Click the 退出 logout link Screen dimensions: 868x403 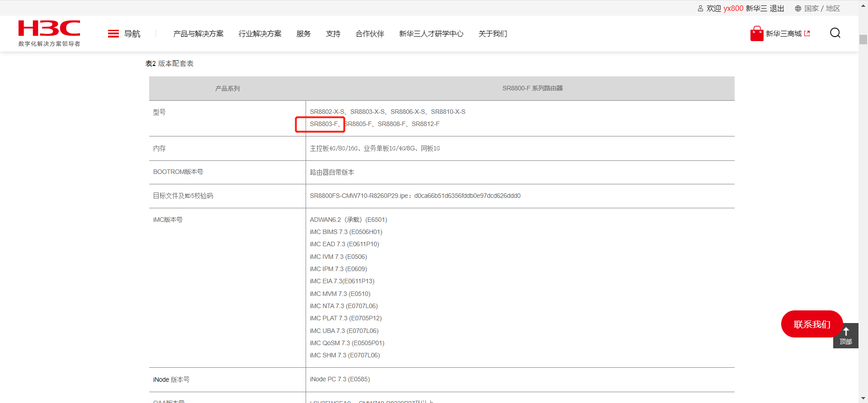777,9
